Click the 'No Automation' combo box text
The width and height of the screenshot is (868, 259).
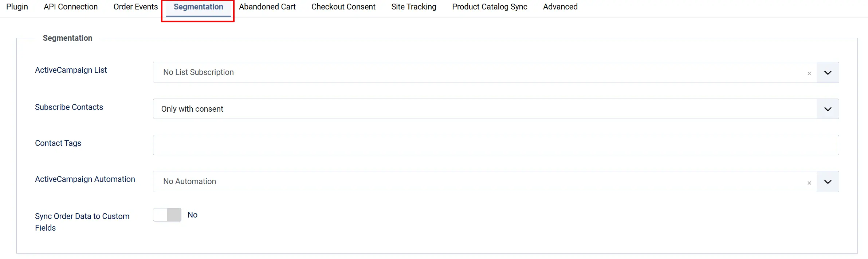[x=189, y=182]
